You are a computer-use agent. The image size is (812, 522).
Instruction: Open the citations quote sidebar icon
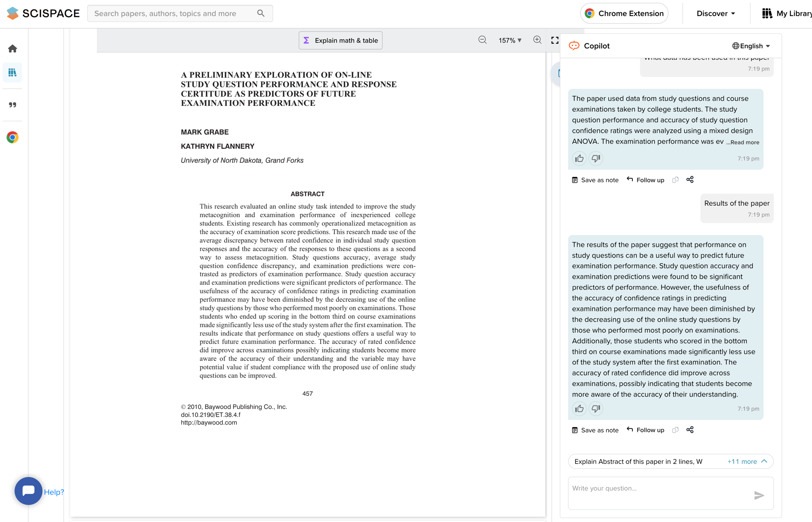[12, 105]
